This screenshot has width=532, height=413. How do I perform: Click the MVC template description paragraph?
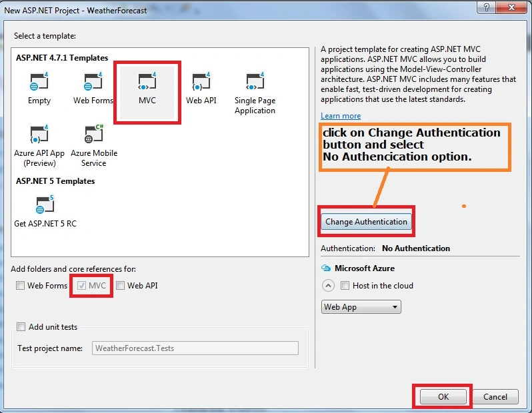[x=419, y=74]
